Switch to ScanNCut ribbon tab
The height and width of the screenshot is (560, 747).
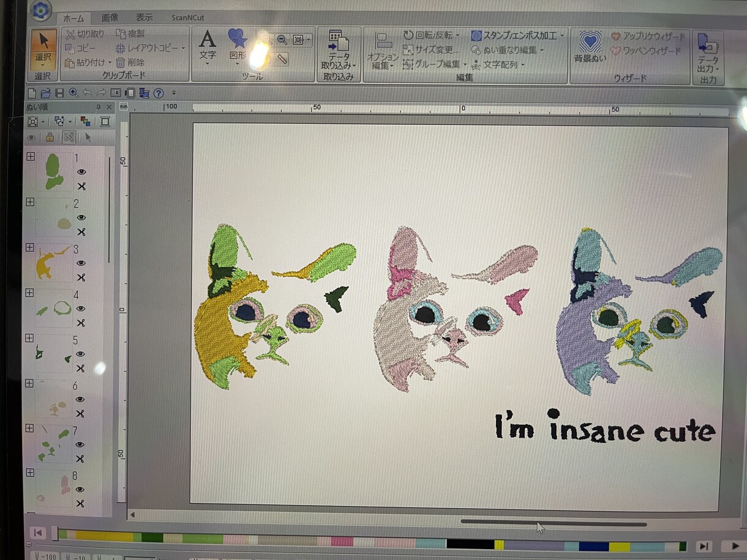(188, 18)
